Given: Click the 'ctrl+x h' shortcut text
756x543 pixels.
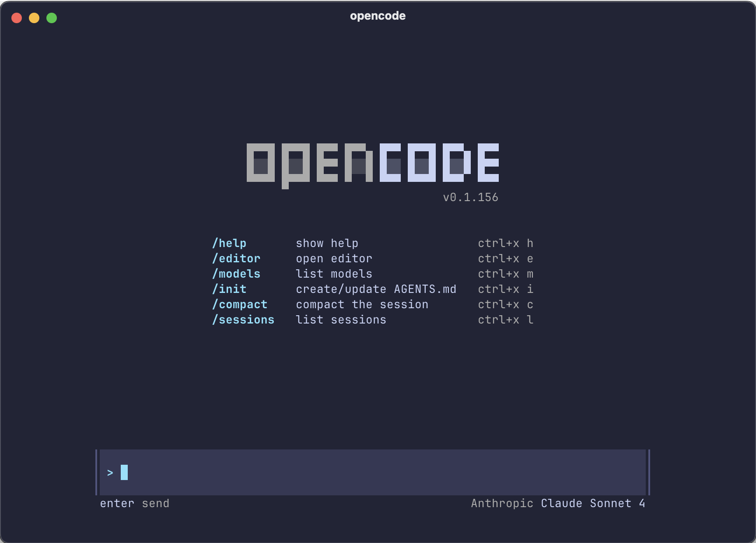Looking at the screenshot, I should point(506,243).
